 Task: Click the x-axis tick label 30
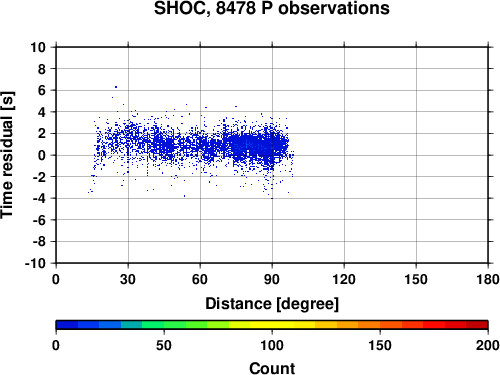click(128, 279)
